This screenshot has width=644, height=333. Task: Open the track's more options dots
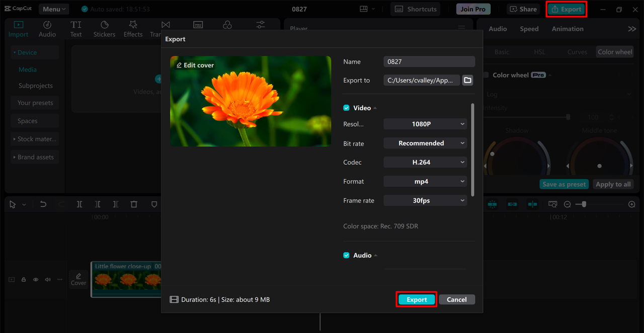pos(60,280)
